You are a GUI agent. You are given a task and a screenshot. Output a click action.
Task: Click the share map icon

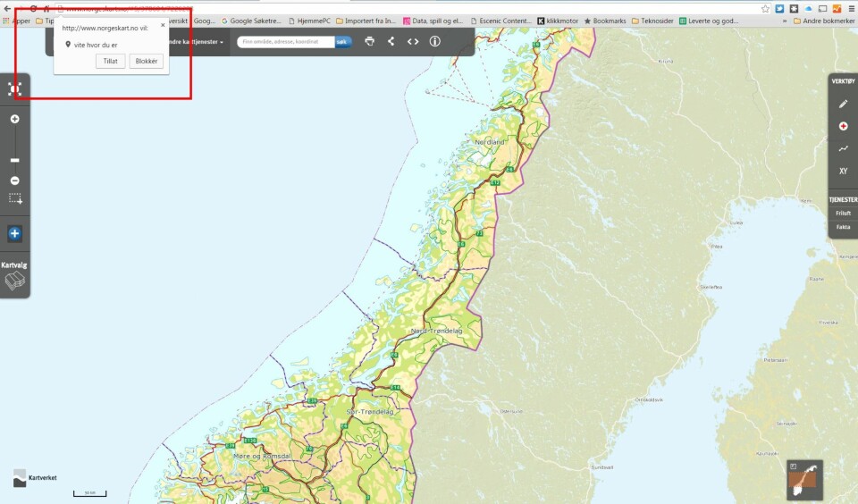[391, 41]
